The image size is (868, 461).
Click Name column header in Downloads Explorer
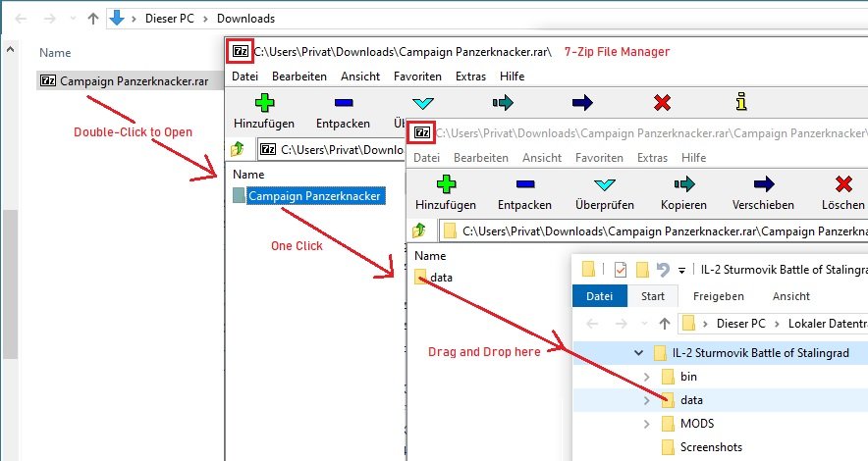[55, 53]
